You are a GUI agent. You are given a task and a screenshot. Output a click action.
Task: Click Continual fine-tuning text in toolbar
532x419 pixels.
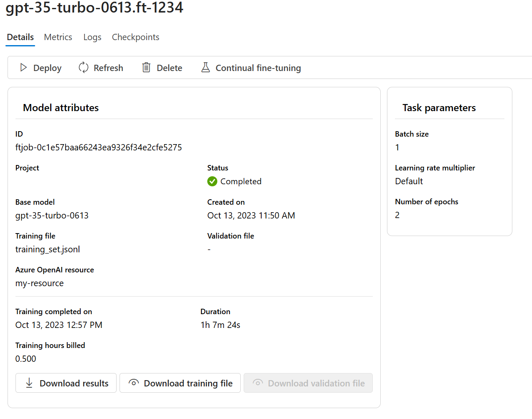[258, 68]
